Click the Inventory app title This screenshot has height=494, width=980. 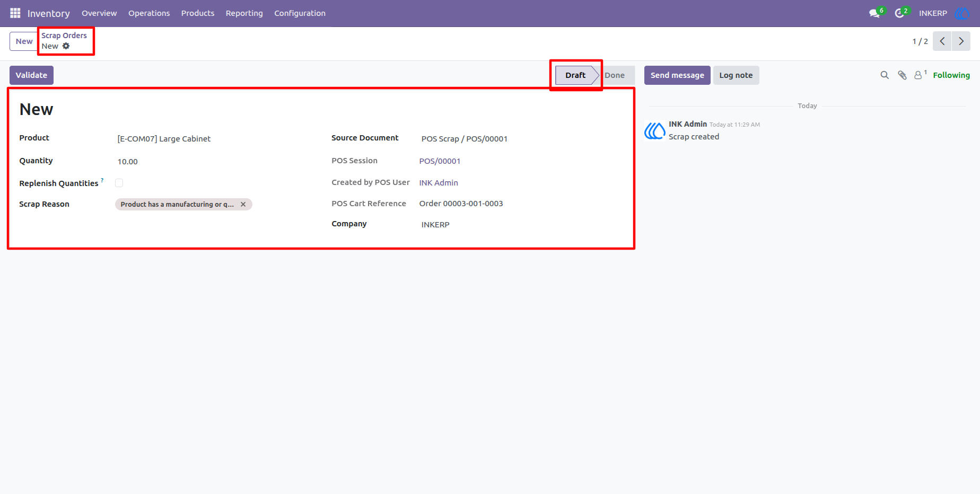(x=49, y=13)
